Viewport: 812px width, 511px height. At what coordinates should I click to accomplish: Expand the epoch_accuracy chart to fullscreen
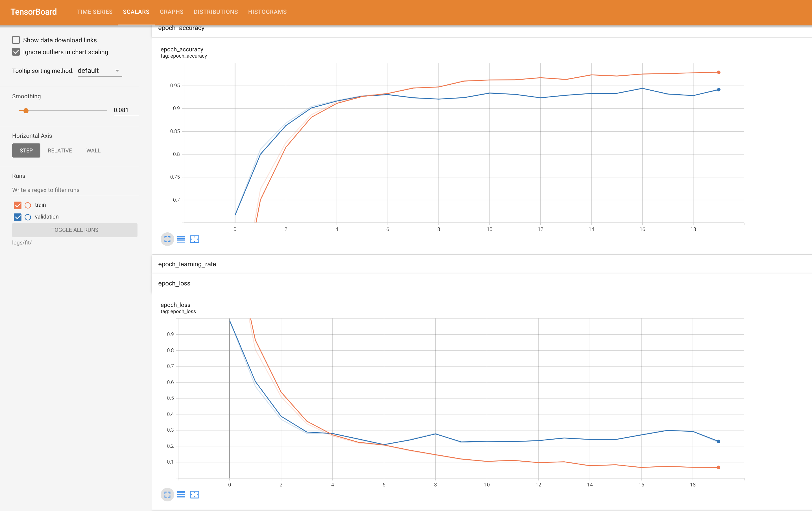[167, 239]
